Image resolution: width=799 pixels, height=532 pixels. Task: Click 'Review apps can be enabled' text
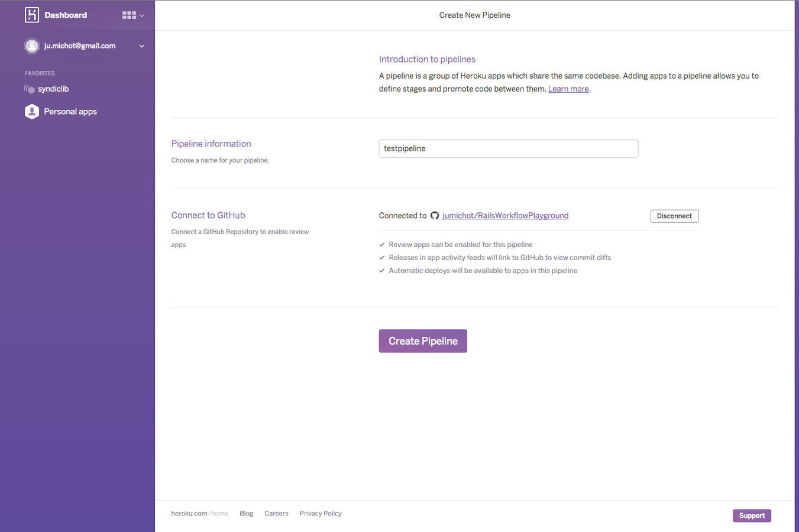coord(461,245)
